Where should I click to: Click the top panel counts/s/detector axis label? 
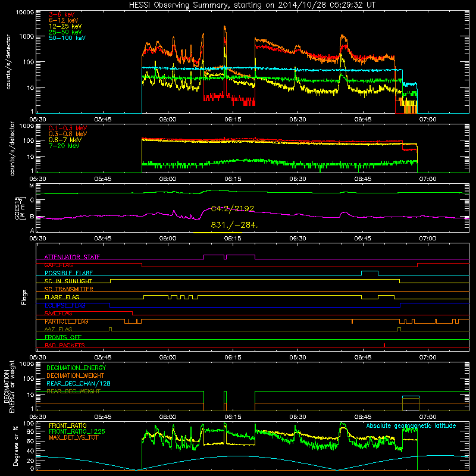coord(8,62)
